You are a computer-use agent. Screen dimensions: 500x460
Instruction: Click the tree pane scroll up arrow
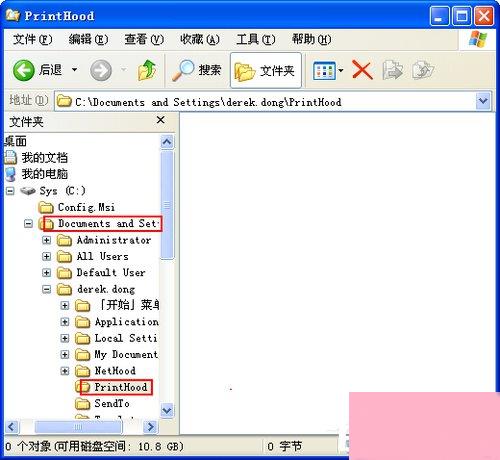tap(167, 142)
